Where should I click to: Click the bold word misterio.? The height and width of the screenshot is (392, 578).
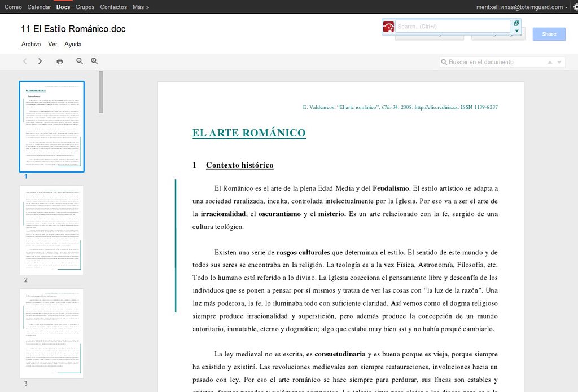[x=332, y=214]
